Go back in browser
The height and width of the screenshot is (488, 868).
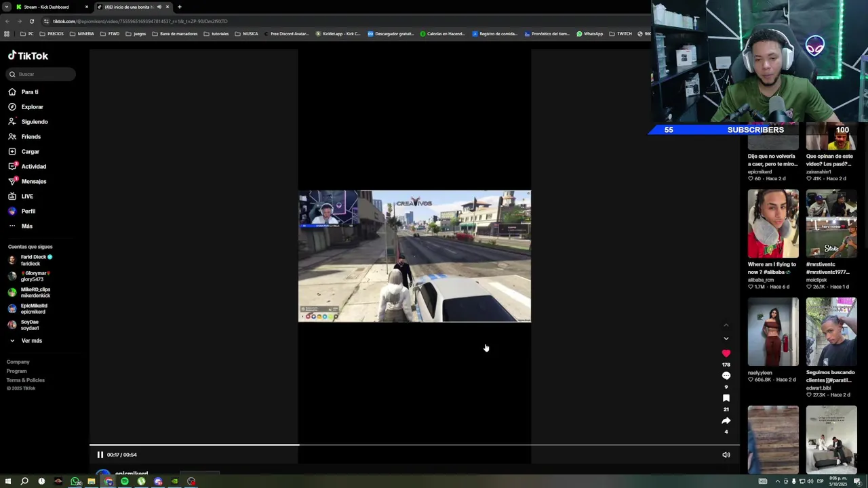point(9,21)
